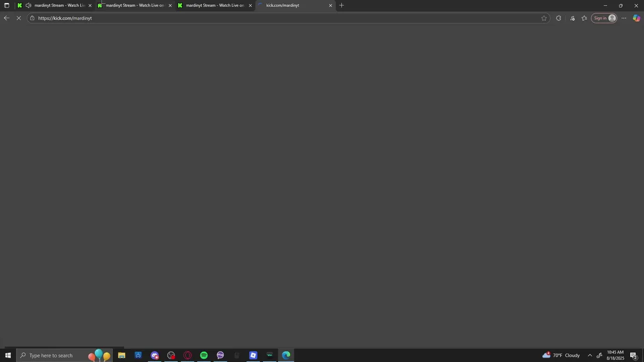Open the Copilot sidebar icon
This screenshot has height=362, width=644.
[x=636, y=18]
